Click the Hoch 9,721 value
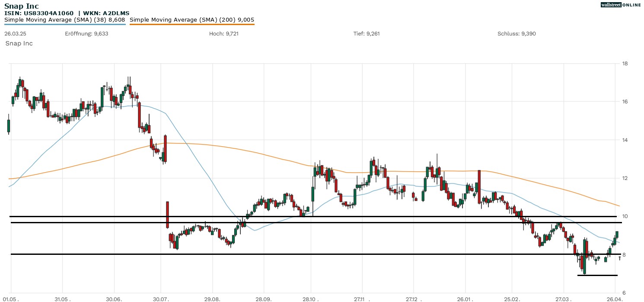 point(223,33)
